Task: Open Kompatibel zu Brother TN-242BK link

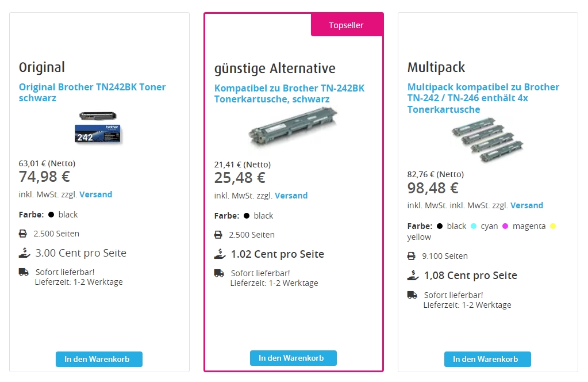Action: click(x=289, y=93)
